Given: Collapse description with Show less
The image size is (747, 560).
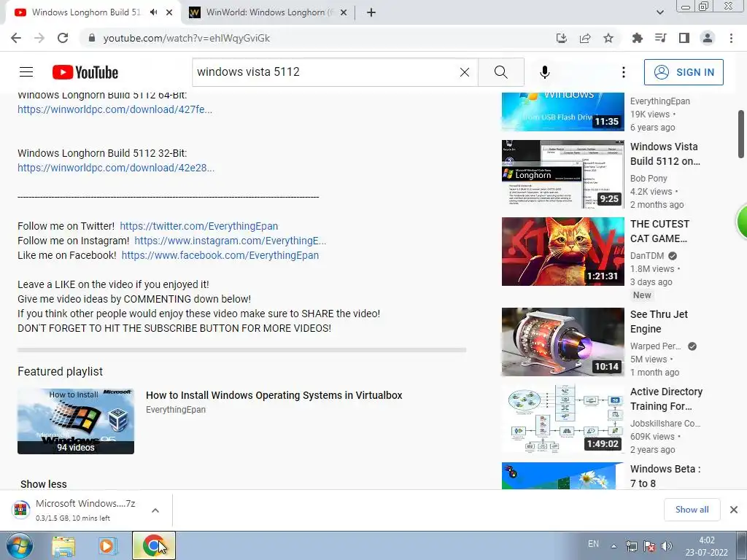Looking at the screenshot, I should click(x=43, y=484).
